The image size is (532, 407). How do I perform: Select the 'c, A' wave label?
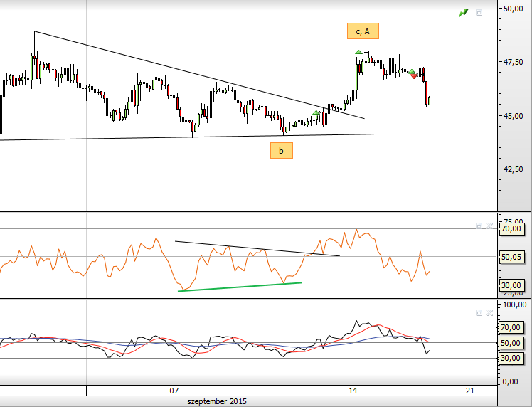click(363, 31)
